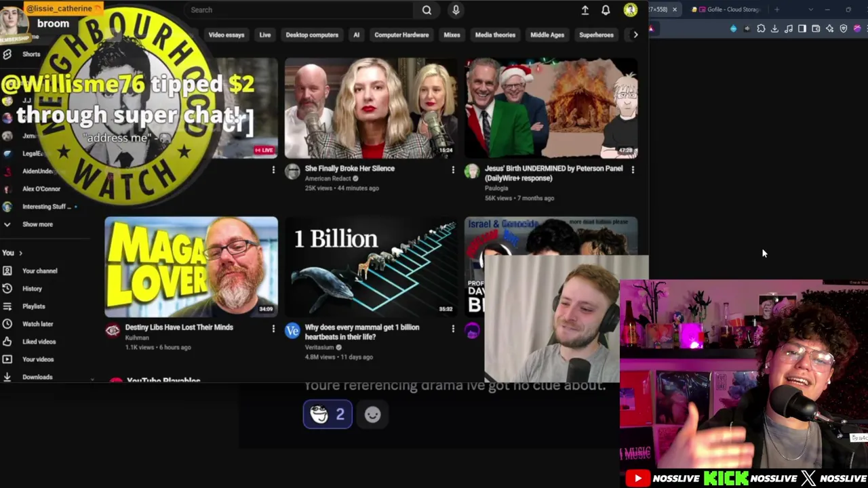Screen dimensions: 868x488
Task: Click the Paulogia channel avatar
Action: tap(472, 171)
